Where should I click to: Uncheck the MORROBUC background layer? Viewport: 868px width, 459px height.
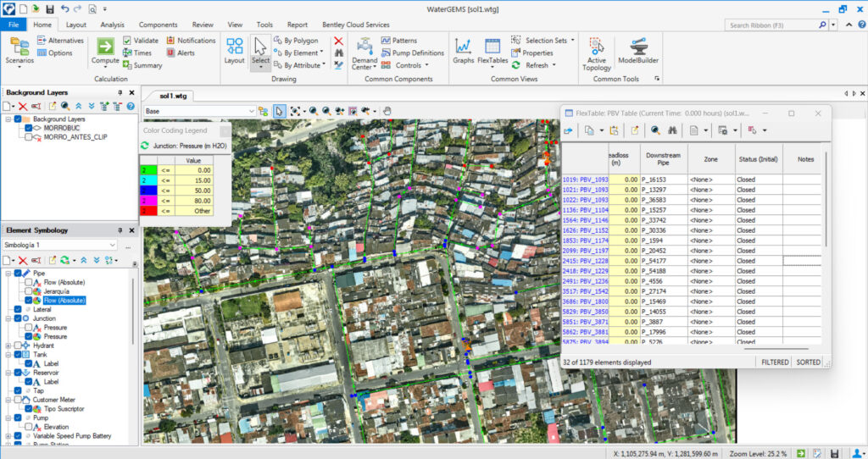point(29,128)
